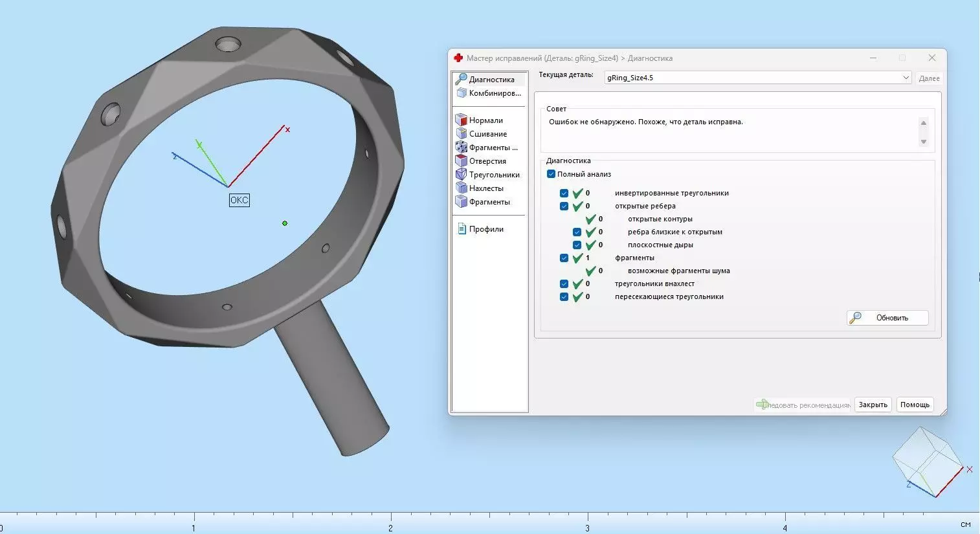Open the Текущая деталь dropdown gRing_Size4.5
The height and width of the screenshot is (534, 980).
pos(758,78)
